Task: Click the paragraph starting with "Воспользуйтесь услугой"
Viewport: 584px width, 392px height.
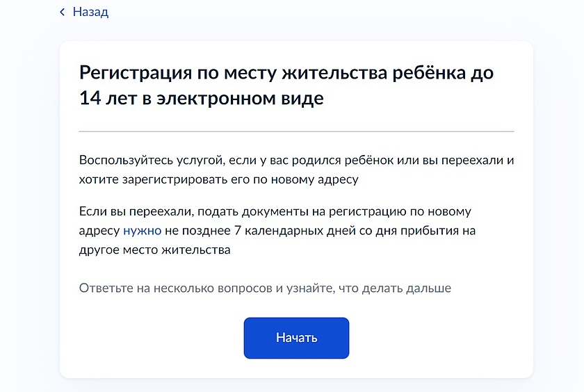Action: pos(296,160)
